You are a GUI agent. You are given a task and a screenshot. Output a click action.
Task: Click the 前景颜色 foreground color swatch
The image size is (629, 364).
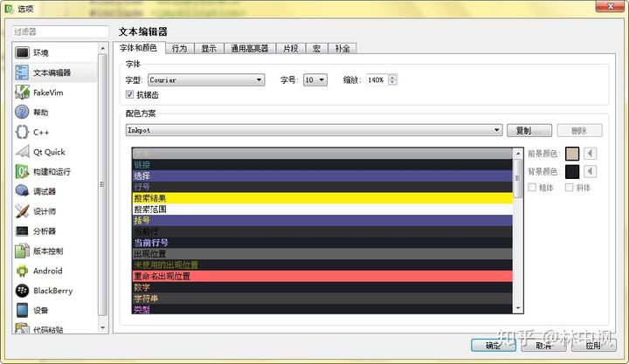(572, 155)
